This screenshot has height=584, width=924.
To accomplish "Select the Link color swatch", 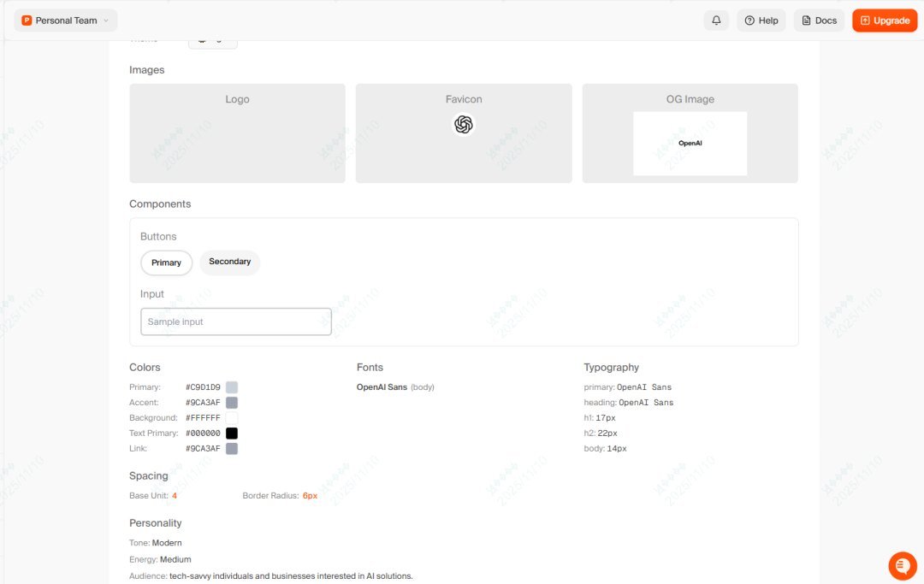I will tap(232, 449).
